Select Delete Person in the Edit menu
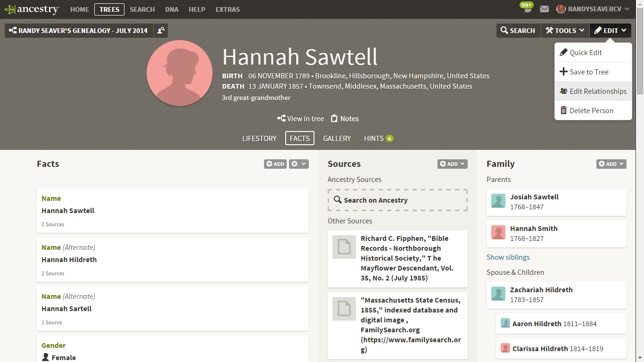 coord(593,110)
